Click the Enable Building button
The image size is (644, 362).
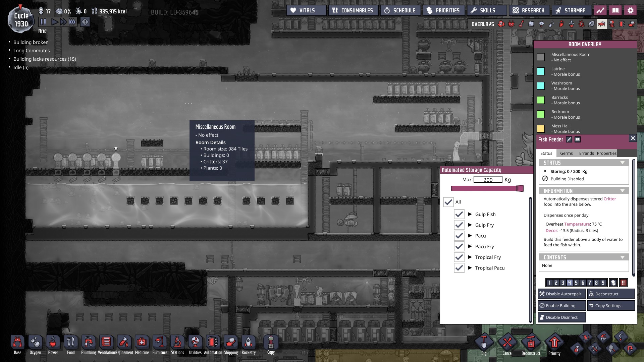(x=561, y=306)
